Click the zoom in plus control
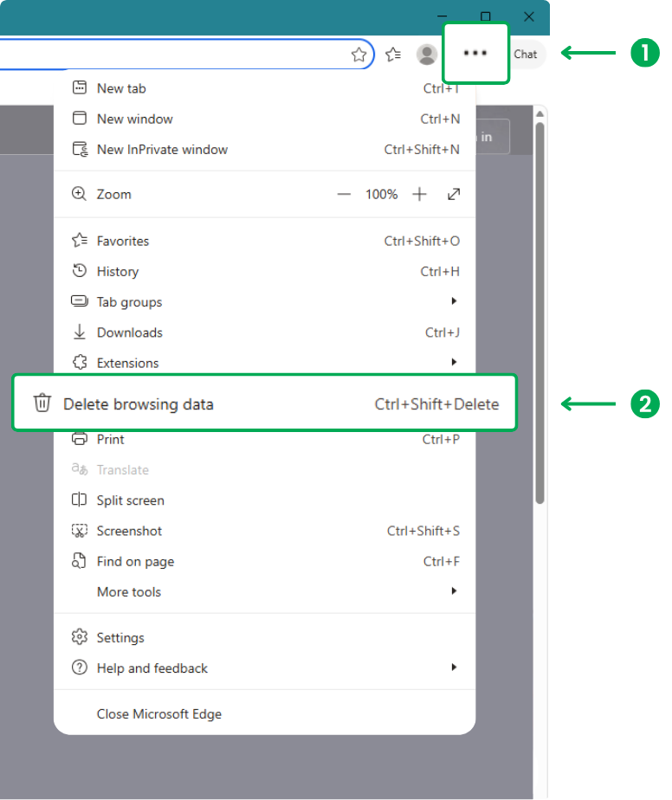 coord(419,194)
